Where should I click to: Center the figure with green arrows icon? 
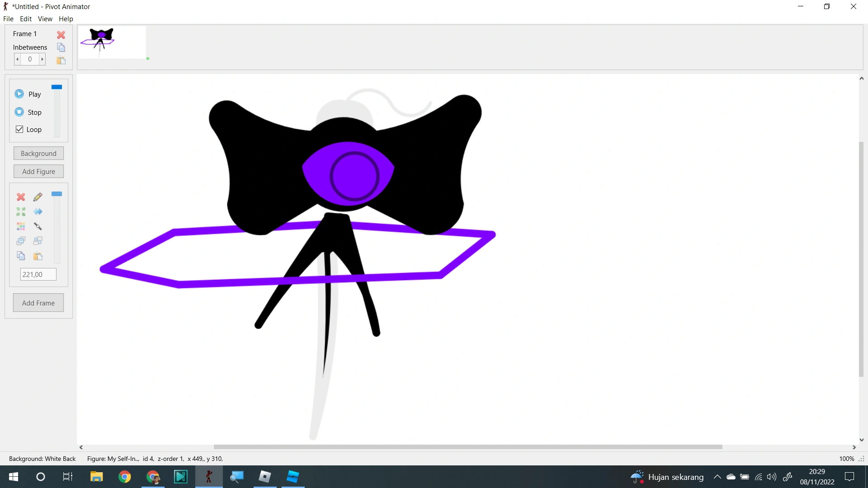21,211
